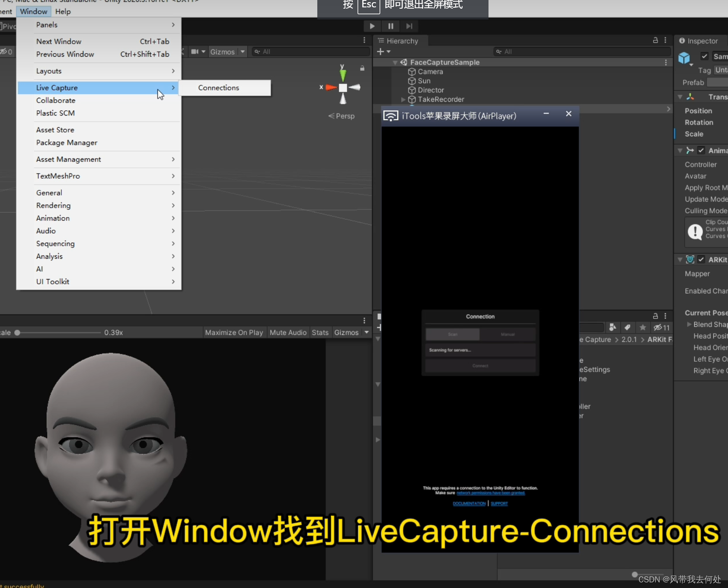728x588 pixels.
Task: Click the Pause button in the toolbar
Action: (x=390, y=26)
